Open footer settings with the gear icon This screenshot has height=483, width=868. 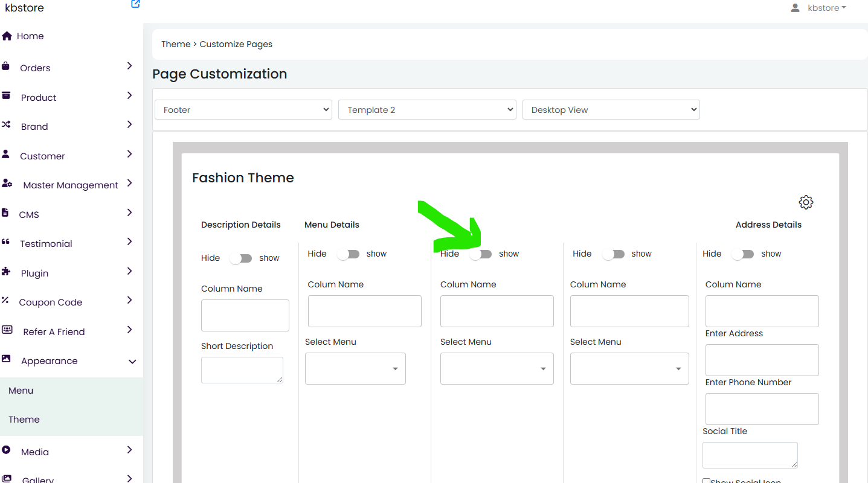806,202
